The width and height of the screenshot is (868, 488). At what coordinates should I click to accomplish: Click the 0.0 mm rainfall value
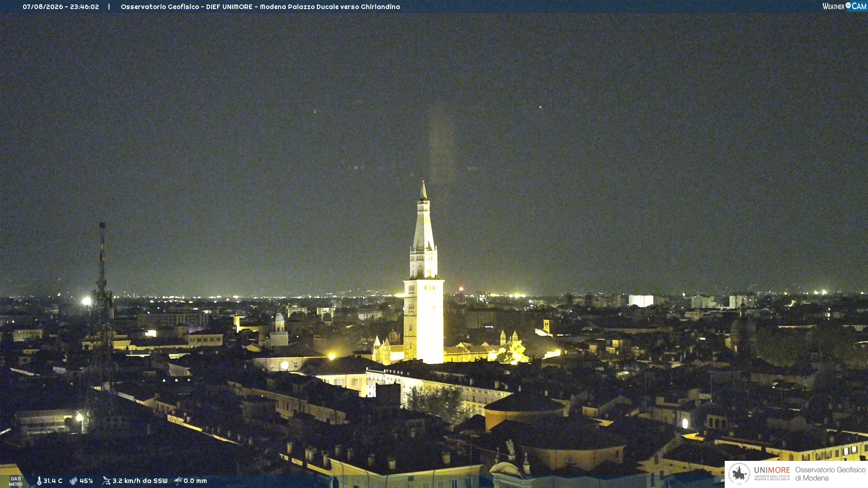tap(195, 481)
